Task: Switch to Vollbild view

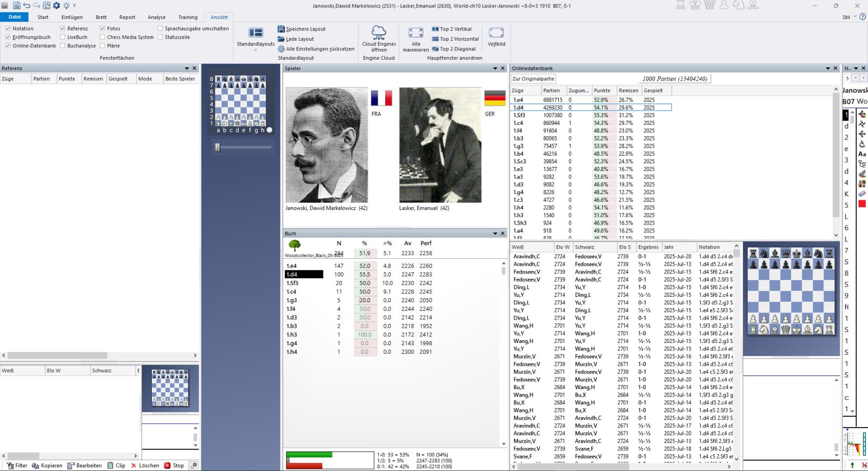Action: [x=496, y=33]
